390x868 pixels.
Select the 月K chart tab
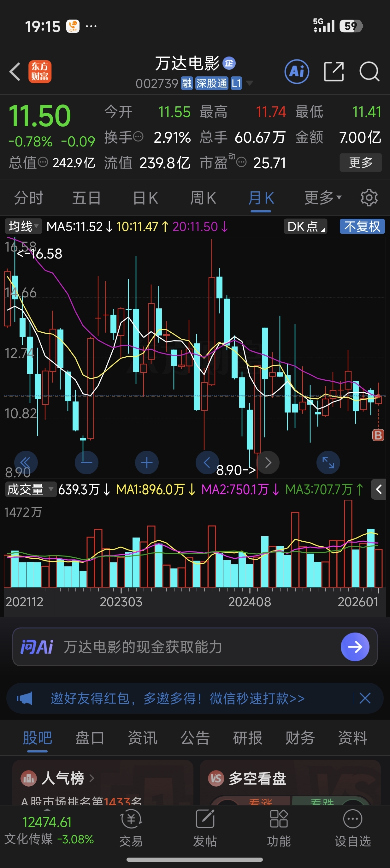(261, 198)
